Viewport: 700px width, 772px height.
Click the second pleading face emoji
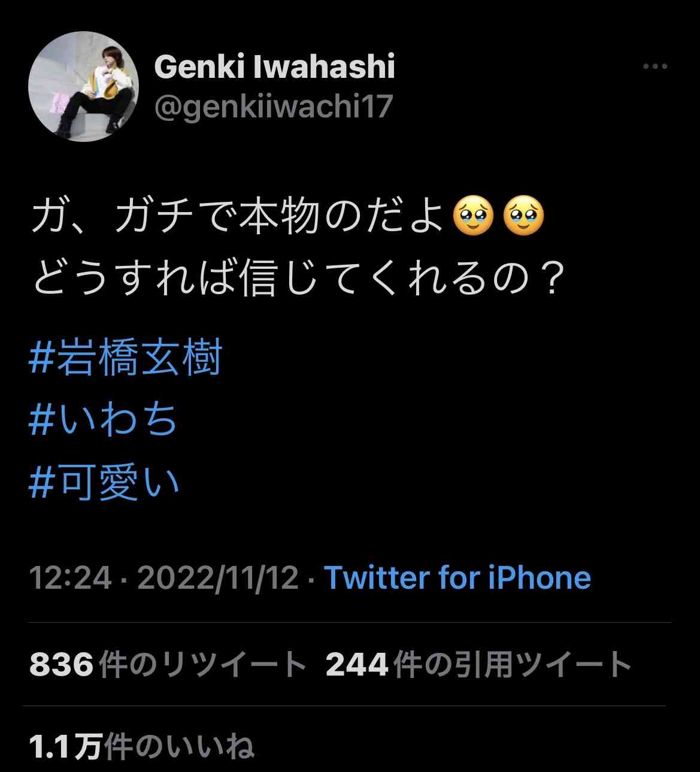[x=524, y=217]
